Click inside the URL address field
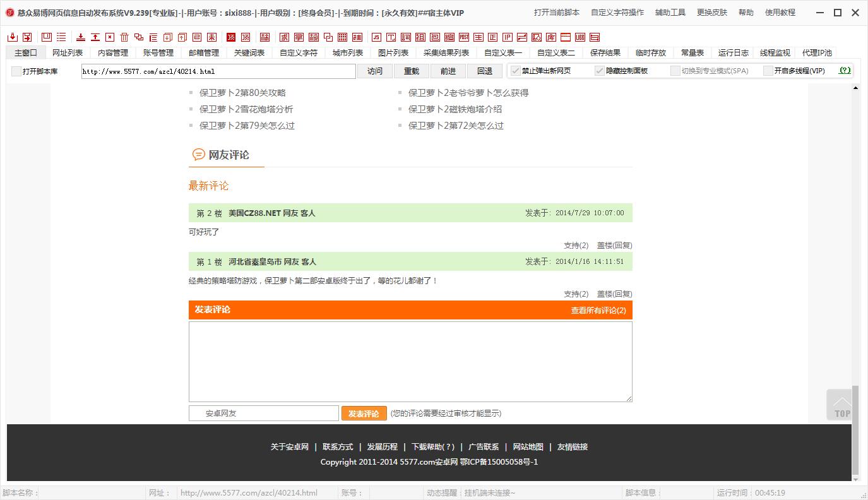This screenshot has height=500, width=868. (x=218, y=71)
